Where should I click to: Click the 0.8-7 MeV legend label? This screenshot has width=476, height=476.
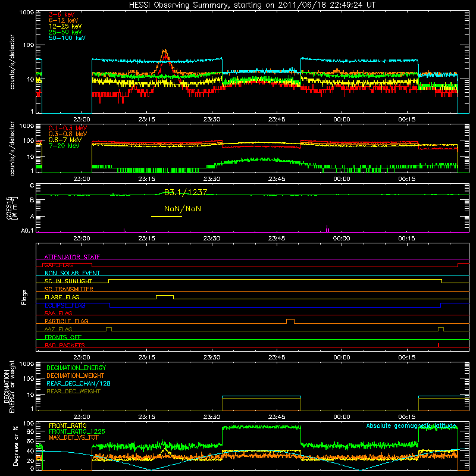pos(65,140)
